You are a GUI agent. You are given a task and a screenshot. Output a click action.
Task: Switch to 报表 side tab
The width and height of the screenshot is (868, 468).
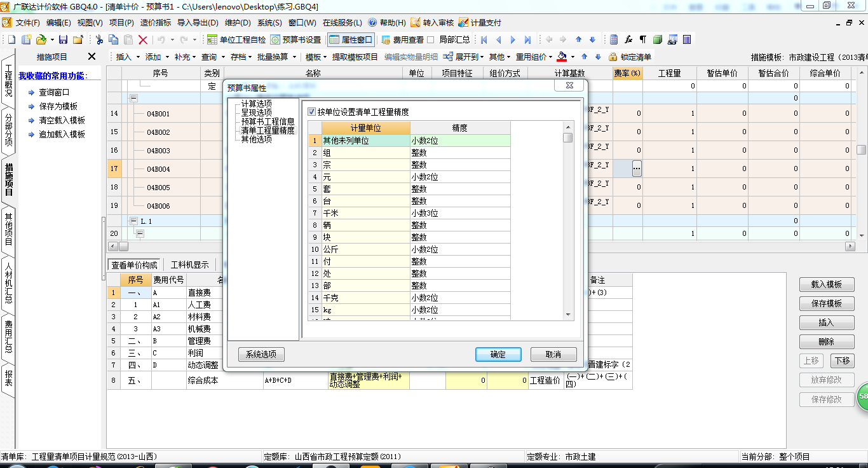8,380
